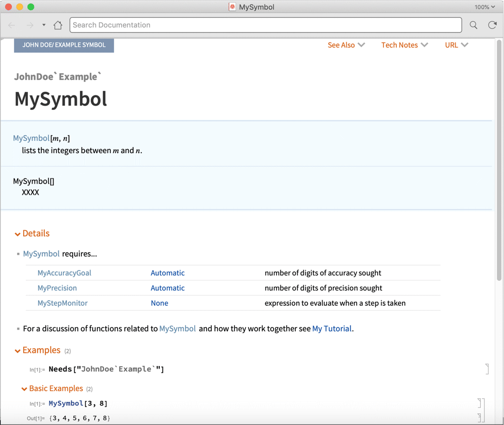Select the Needs input cell bracket
The height and width of the screenshot is (425, 504).
487,369
